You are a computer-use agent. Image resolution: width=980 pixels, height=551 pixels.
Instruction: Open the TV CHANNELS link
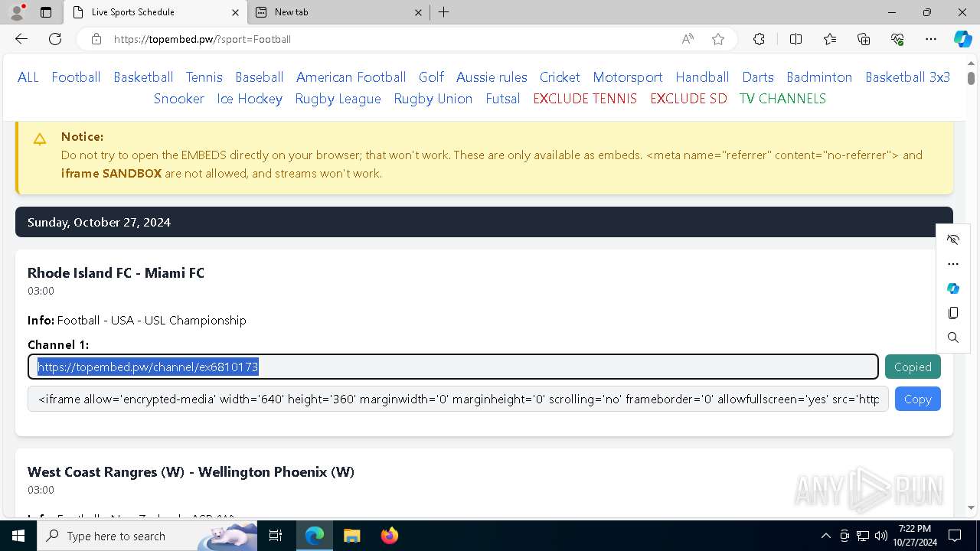(x=782, y=99)
